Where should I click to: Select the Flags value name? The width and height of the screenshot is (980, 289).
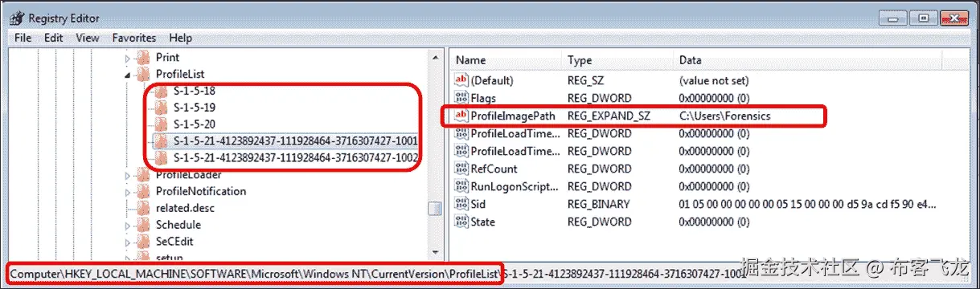[x=483, y=98]
